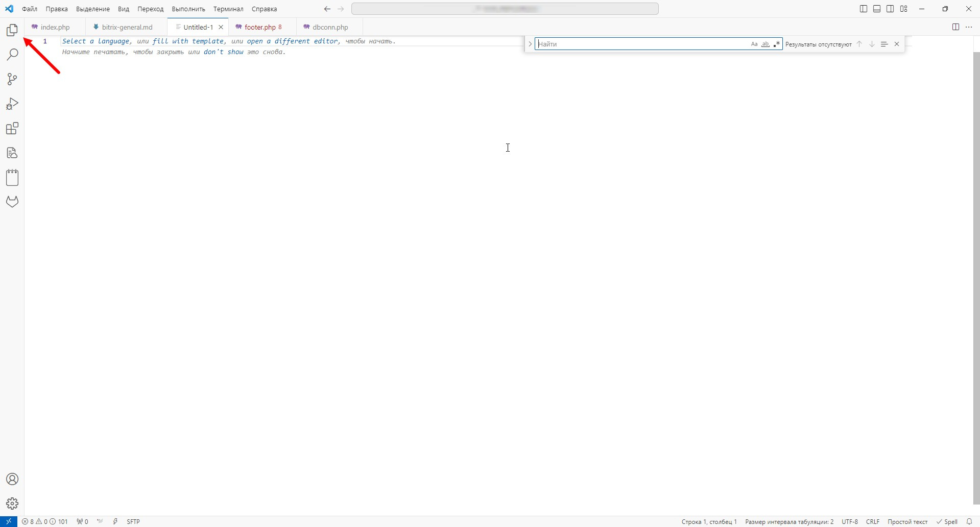Switch to the footer.php tab
This screenshot has width=980, height=527.
(262, 27)
